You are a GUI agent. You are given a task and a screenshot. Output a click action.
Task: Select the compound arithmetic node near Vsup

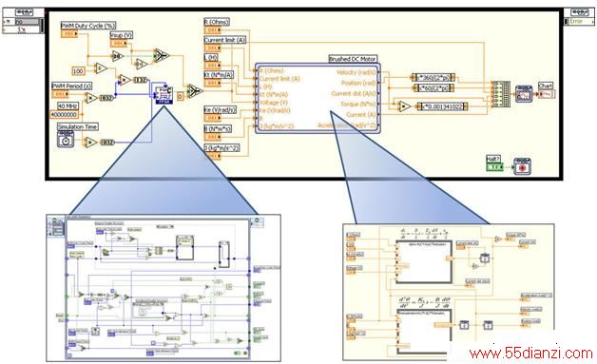(x=161, y=55)
